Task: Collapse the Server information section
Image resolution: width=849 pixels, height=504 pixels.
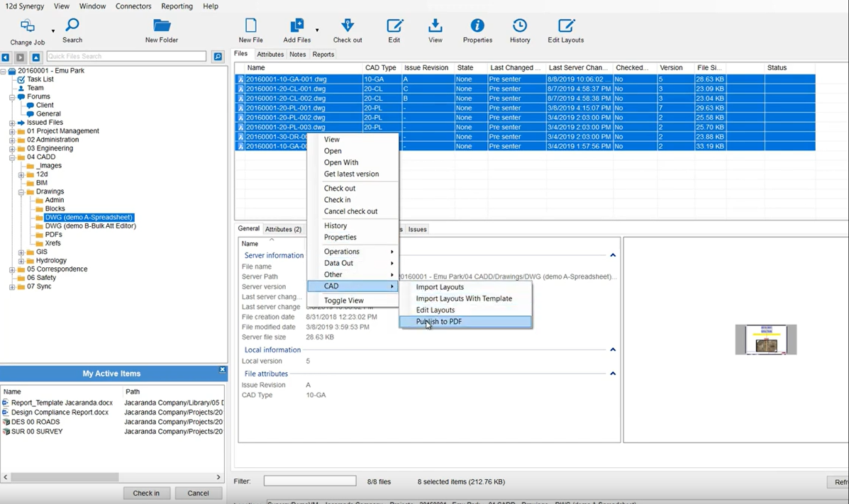Action: [613, 255]
